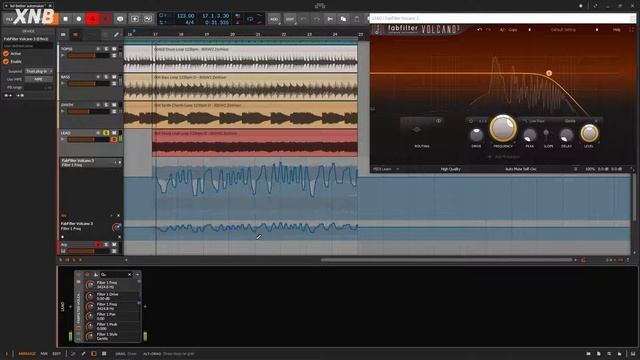Clear the device search field with X
The height and width of the screenshot is (360, 640).
130,275
